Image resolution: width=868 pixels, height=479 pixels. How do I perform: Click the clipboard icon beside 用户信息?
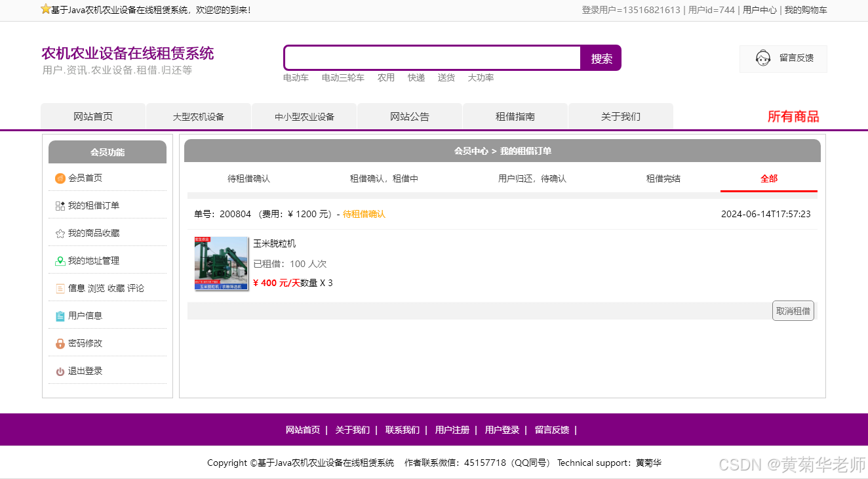59,315
